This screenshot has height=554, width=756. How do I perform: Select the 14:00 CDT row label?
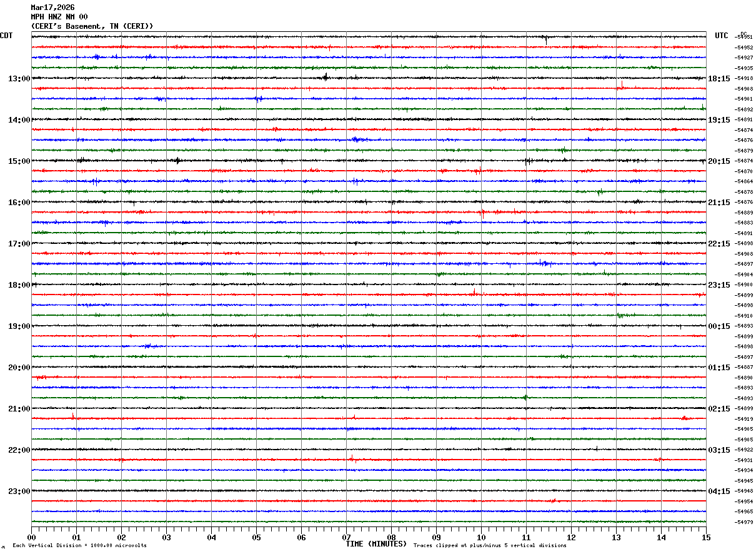19,120
